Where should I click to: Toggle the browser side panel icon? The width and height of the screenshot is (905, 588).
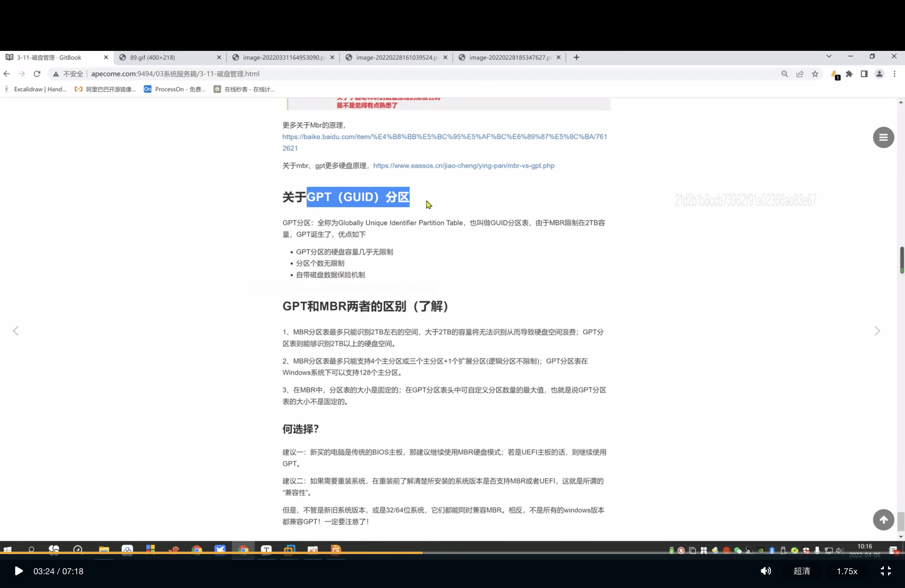[864, 74]
